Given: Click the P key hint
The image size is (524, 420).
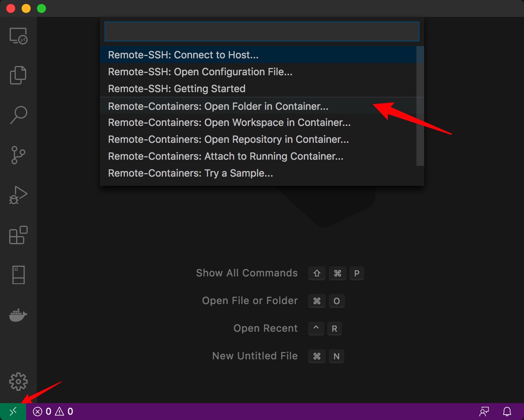Looking at the screenshot, I should 357,273.
